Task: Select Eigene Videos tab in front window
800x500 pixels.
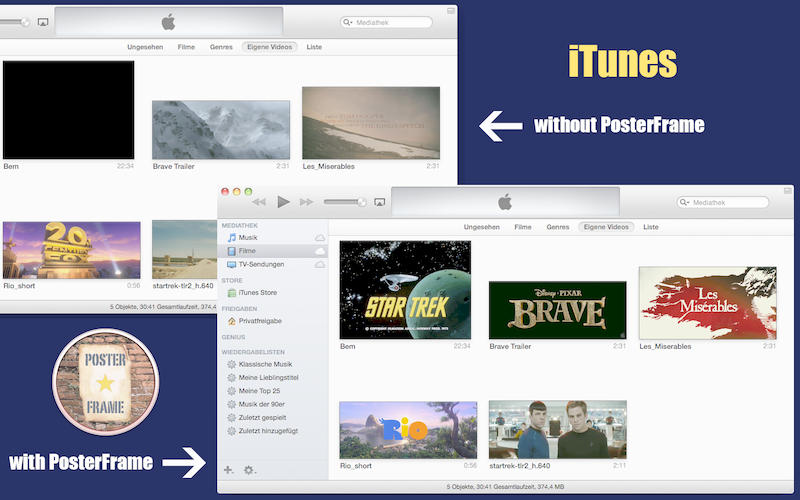Action: [606, 227]
